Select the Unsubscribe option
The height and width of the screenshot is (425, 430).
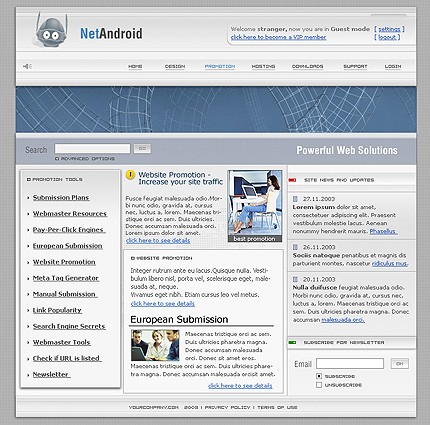coord(319,385)
